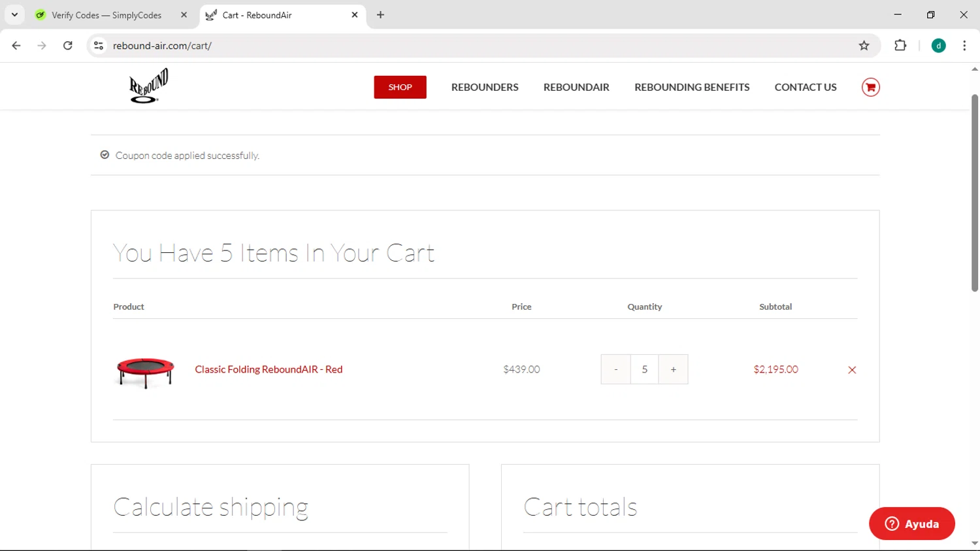This screenshot has width=980, height=551.
Task: Open the Ayuda help button
Action: [x=912, y=524]
